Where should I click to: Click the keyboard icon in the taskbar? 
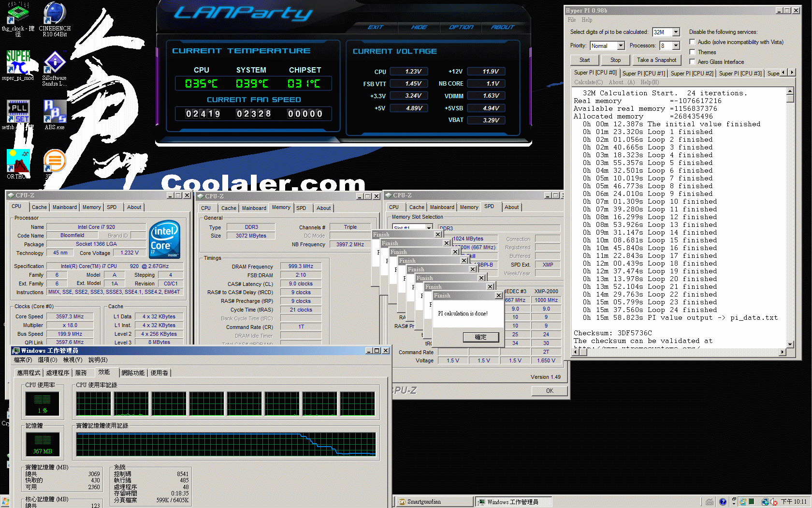pos(710,502)
